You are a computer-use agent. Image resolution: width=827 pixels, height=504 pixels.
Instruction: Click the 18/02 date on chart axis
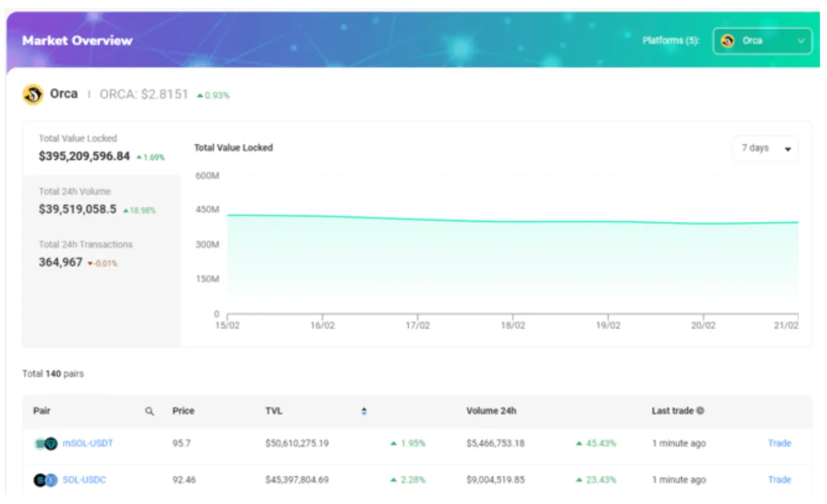click(513, 325)
